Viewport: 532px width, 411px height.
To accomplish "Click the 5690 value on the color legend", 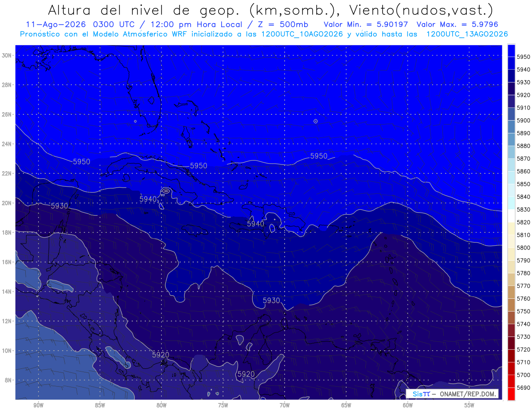I will tap(523, 388).
